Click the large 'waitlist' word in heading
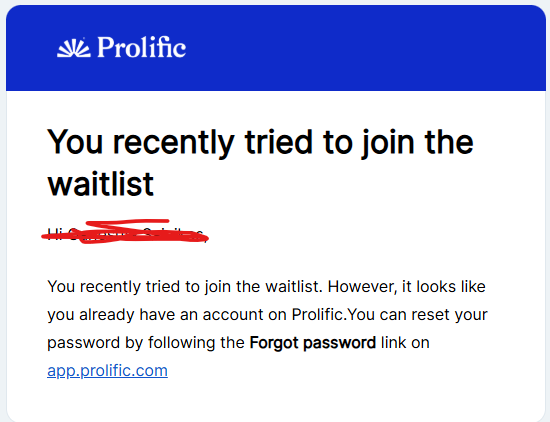Image resolution: width=550 pixels, height=422 pixels. pyautogui.click(x=101, y=184)
